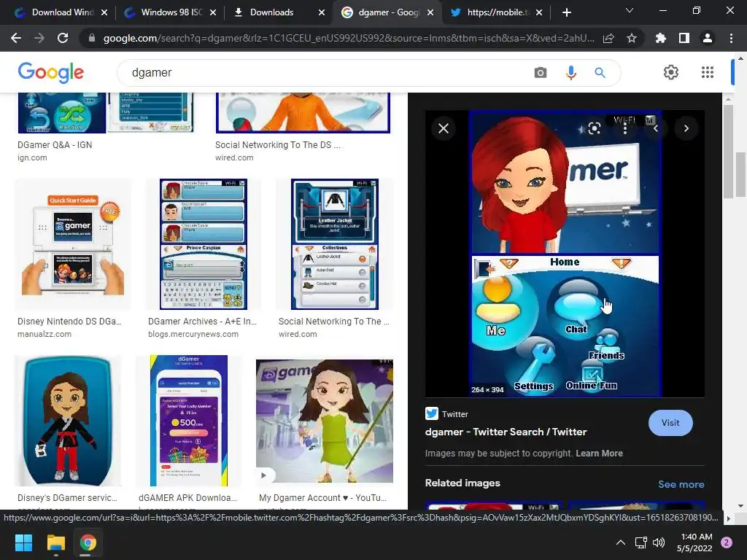The image size is (747, 560).
Task: Reload the current page
Action: tap(63, 38)
